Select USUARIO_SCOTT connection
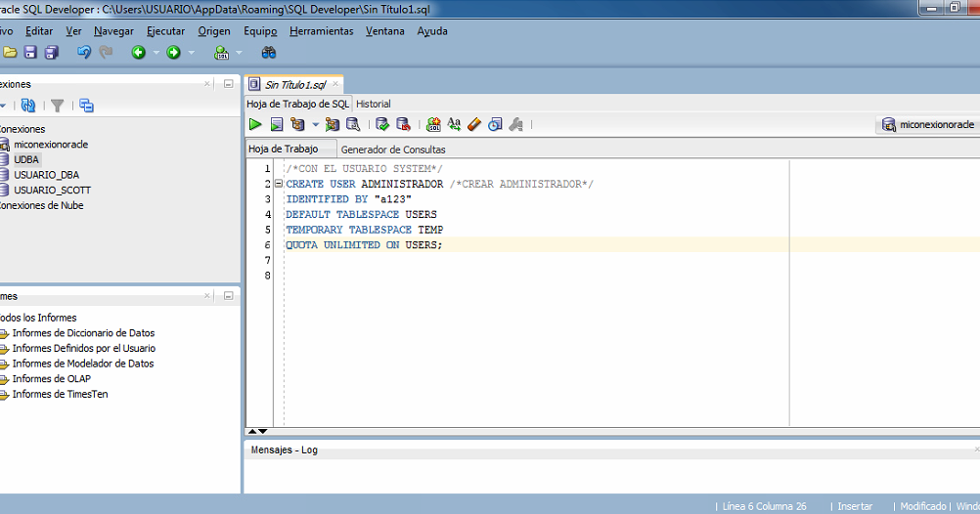980x514 pixels. point(53,190)
